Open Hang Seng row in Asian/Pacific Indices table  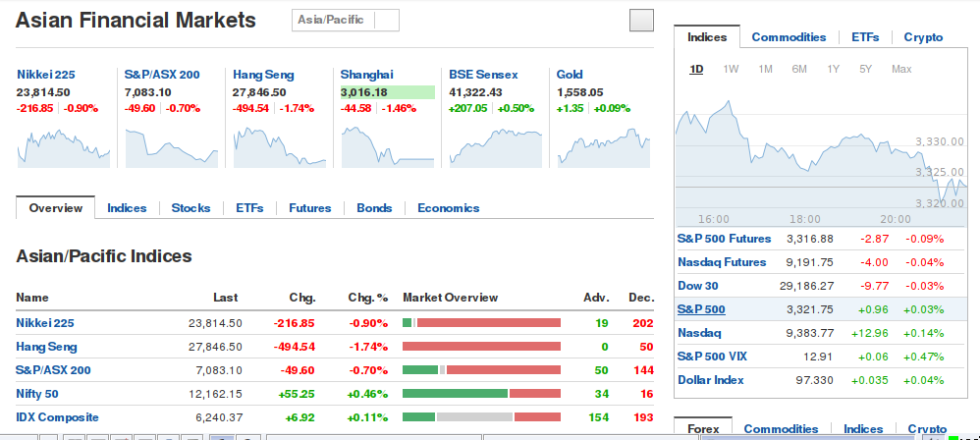pos(46,347)
